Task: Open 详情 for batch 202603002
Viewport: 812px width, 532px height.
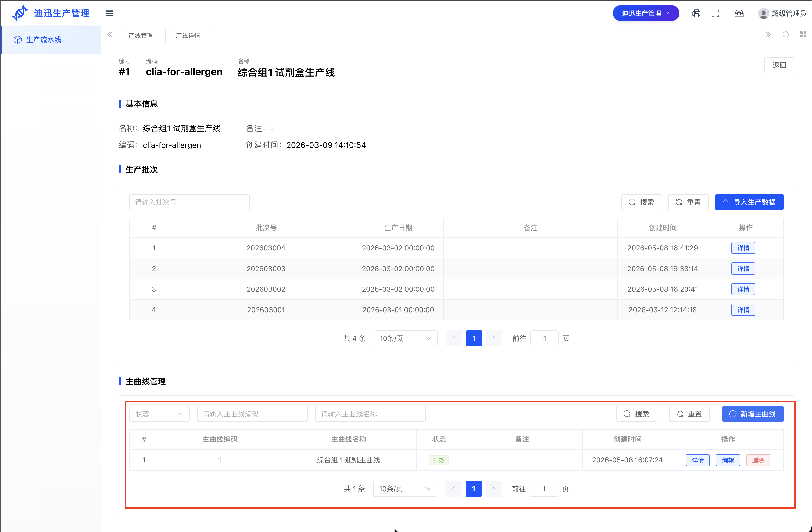Action: coord(743,289)
